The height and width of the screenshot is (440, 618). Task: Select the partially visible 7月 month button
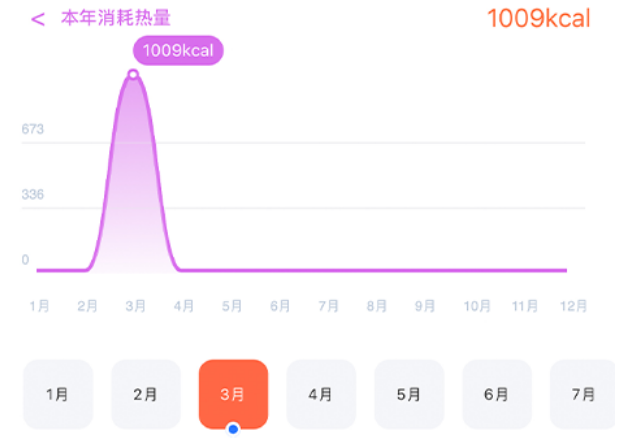(x=583, y=394)
